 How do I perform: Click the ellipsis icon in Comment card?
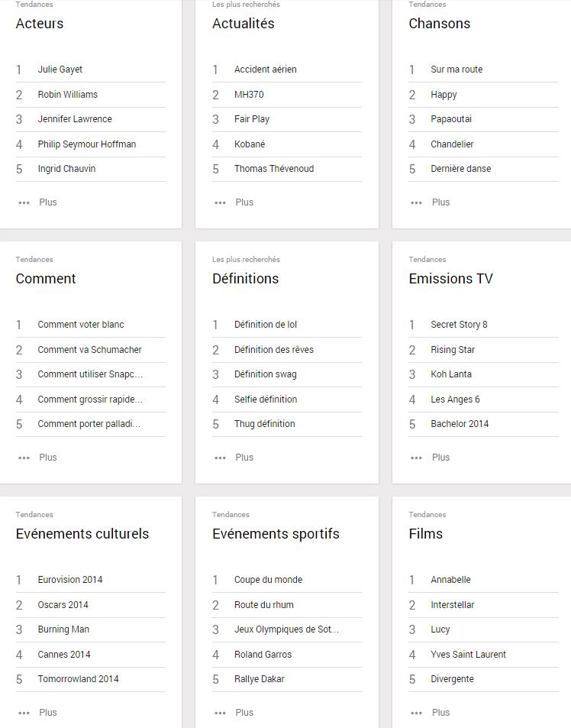pos(24,458)
